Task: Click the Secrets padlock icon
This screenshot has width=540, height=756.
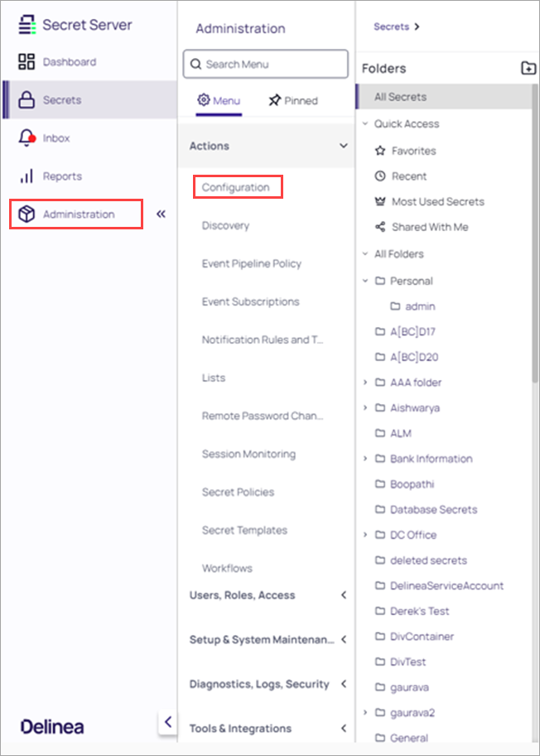Action: click(x=27, y=100)
